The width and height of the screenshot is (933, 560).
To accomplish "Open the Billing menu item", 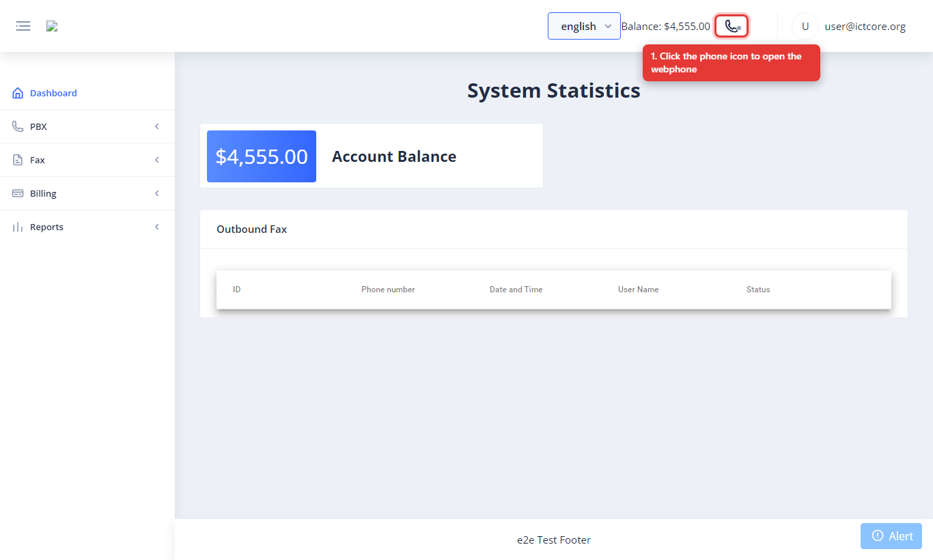I will [x=87, y=193].
